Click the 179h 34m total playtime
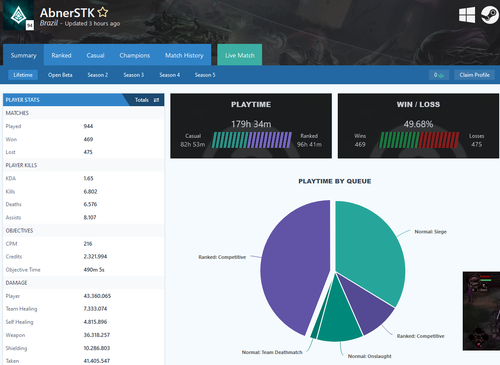Image resolution: width=500 pixels, height=365 pixels. point(251,124)
